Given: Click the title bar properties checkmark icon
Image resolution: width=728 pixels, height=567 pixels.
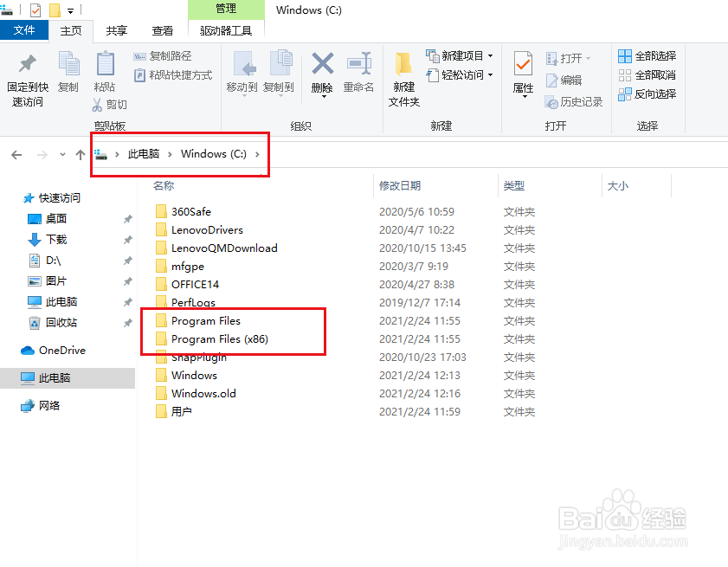Looking at the screenshot, I should pos(35,10).
